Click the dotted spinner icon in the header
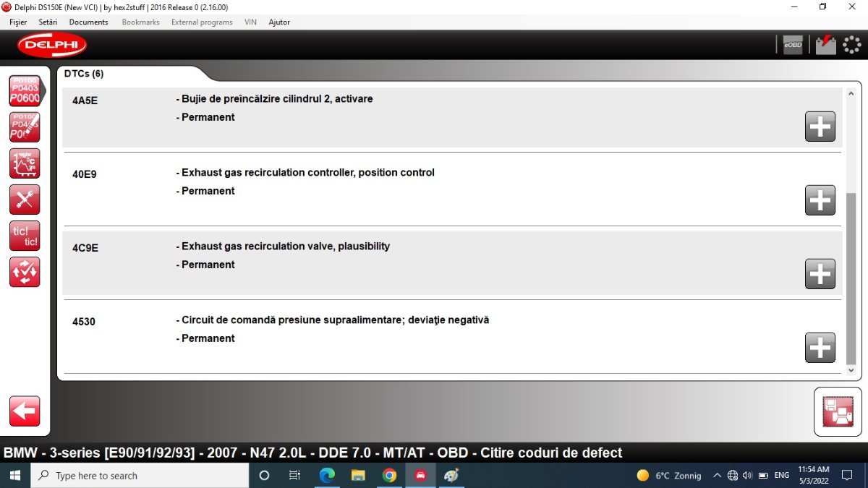The image size is (868, 488). coord(852,45)
